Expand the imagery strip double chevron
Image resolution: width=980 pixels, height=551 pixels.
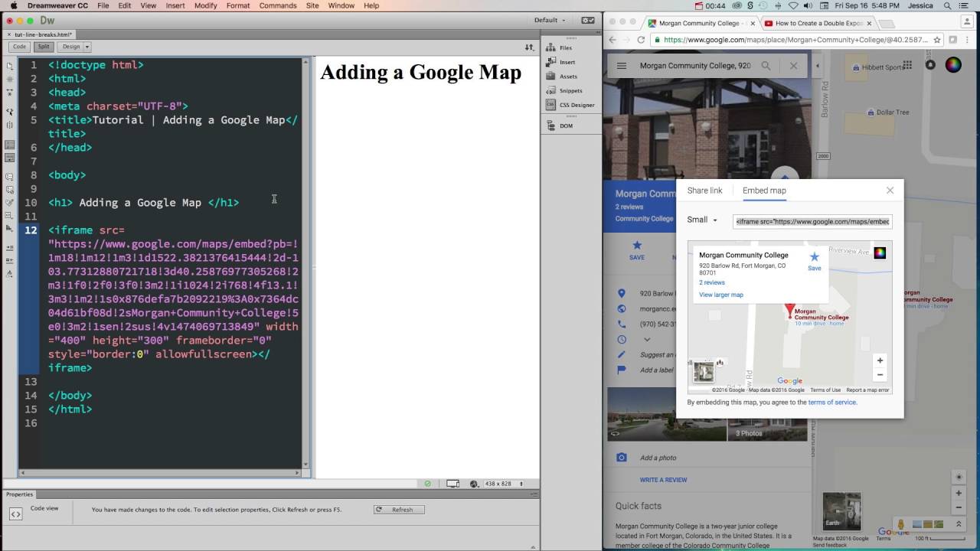(959, 524)
